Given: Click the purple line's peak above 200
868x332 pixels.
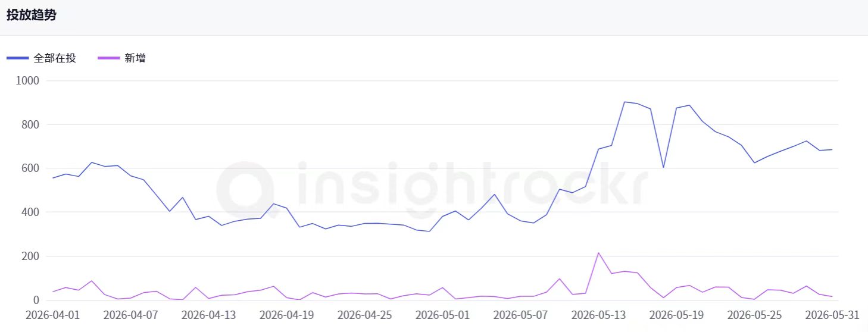Looking at the screenshot, I should click(x=598, y=253).
